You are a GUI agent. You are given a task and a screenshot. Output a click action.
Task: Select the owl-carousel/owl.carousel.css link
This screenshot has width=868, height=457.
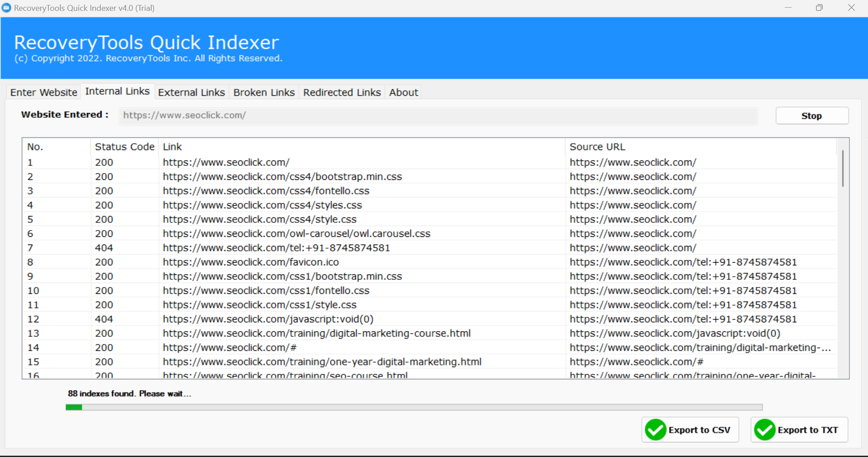297,234
